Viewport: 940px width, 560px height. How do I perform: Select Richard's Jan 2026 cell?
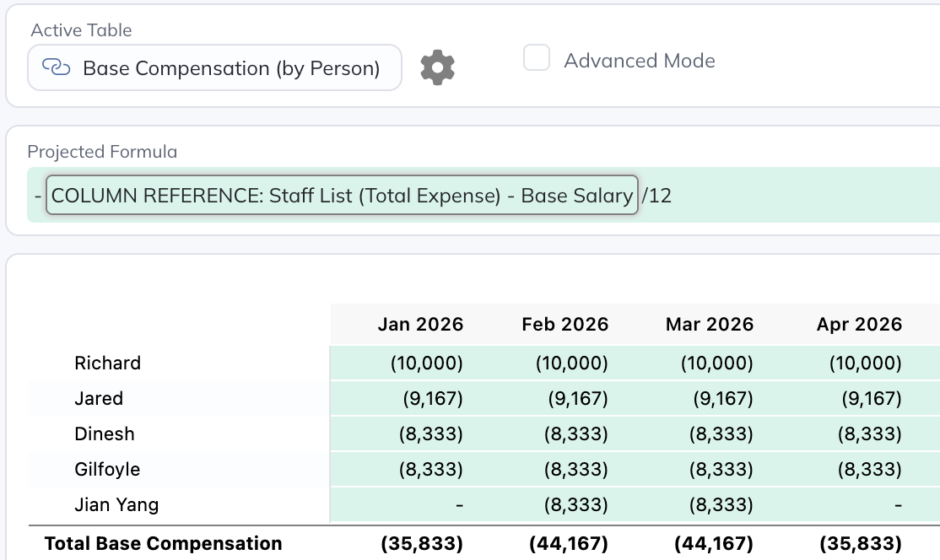(425, 363)
